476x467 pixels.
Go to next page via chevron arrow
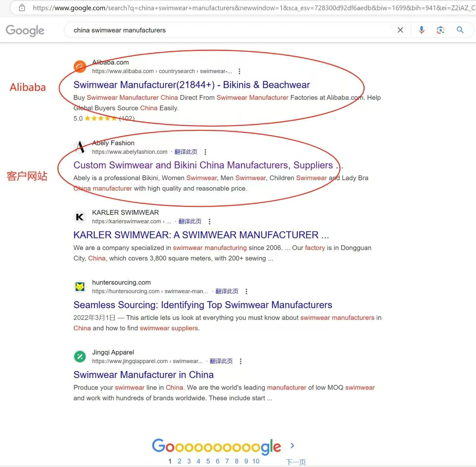[x=292, y=445]
